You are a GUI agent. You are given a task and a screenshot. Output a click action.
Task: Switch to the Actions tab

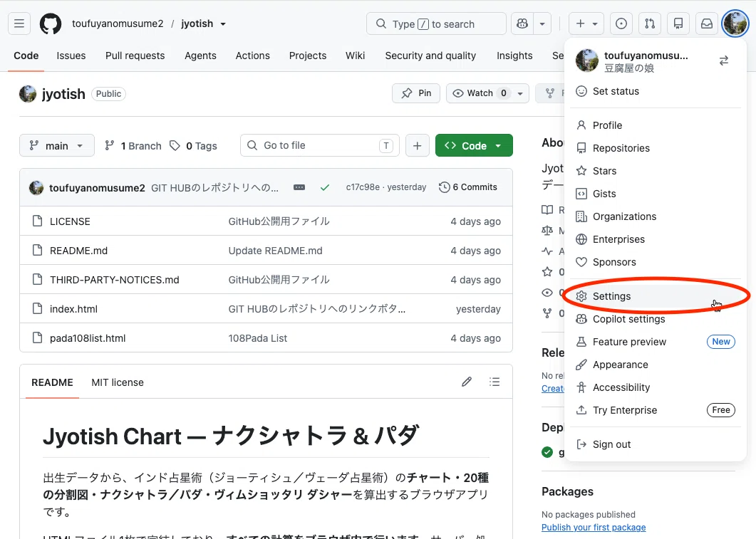(x=253, y=56)
